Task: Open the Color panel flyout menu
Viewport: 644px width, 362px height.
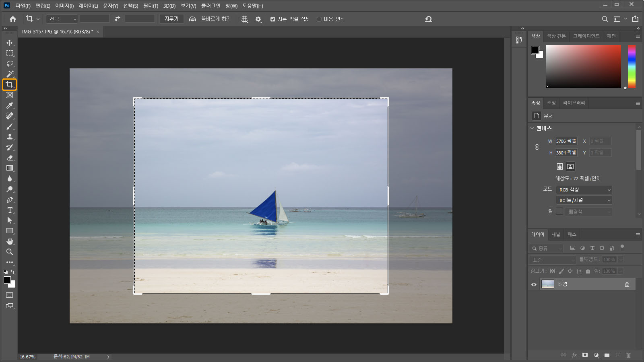Action: pyautogui.click(x=638, y=36)
